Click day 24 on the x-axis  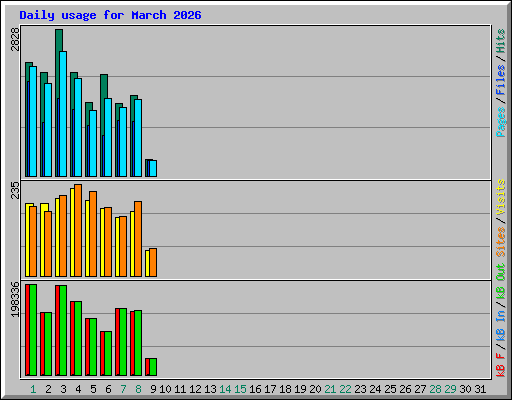pos(375,389)
